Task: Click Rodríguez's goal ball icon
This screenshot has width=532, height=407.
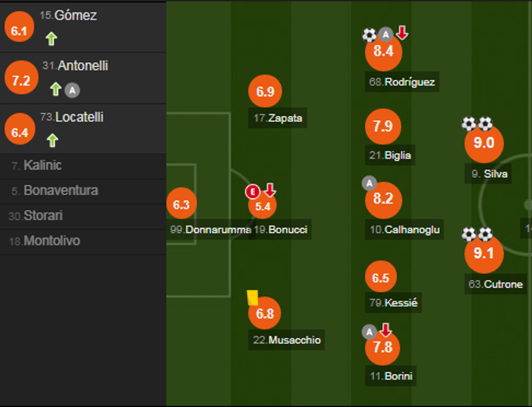Action: coord(369,35)
